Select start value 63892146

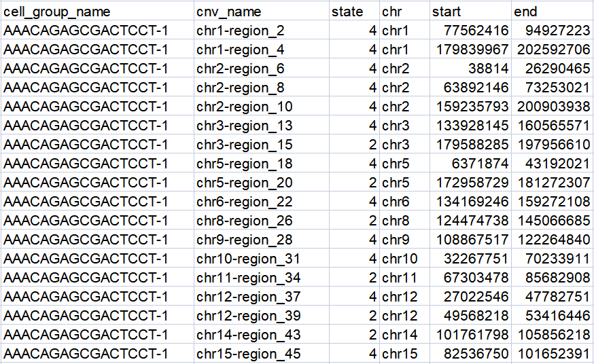click(470, 87)
